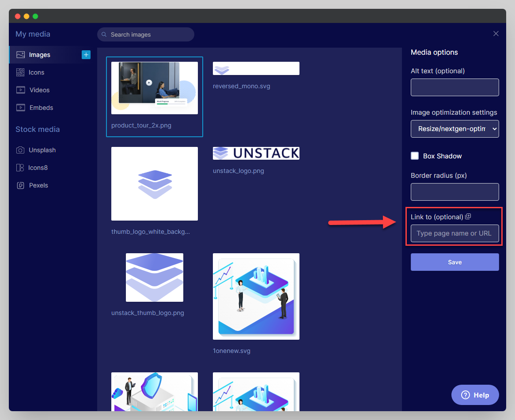The image size is (515, 420).
Task: Toggle selection of product_tour_2x.png
Action: (154, 87)
